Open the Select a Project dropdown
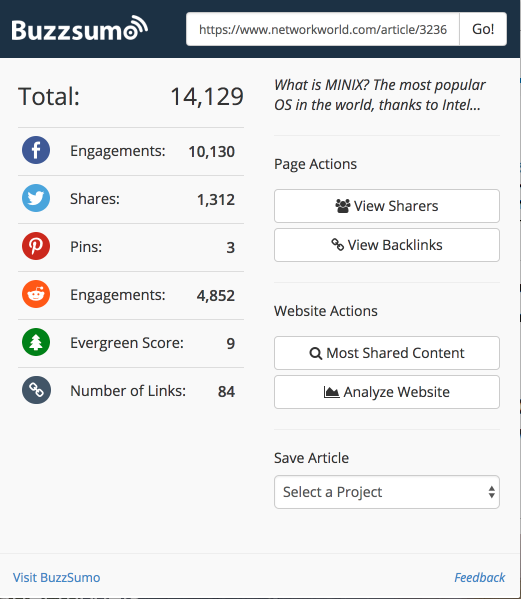521x599 pixels. click(387, 492)
